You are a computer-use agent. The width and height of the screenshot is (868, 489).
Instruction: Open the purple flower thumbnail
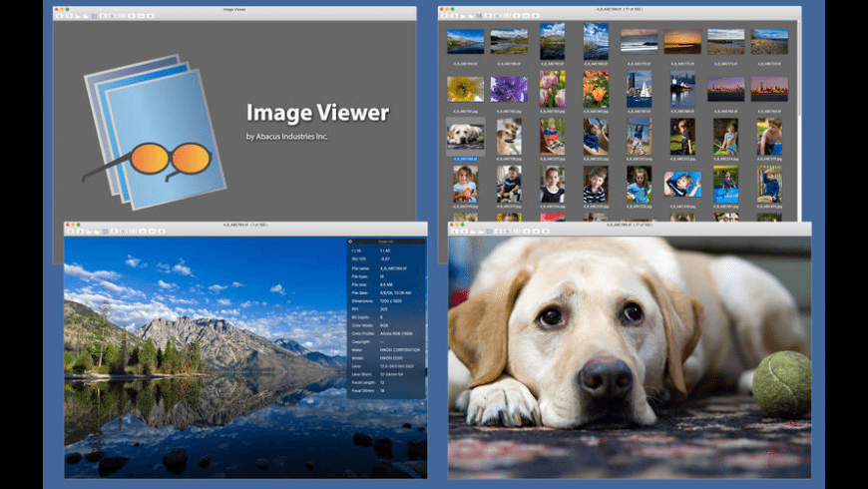coord(509,89)
